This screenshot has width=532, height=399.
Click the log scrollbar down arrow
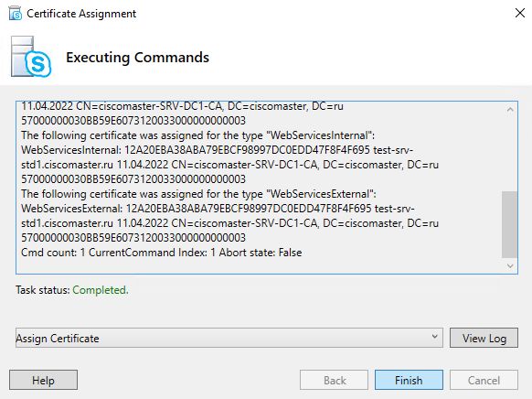(x=510, y=266)
